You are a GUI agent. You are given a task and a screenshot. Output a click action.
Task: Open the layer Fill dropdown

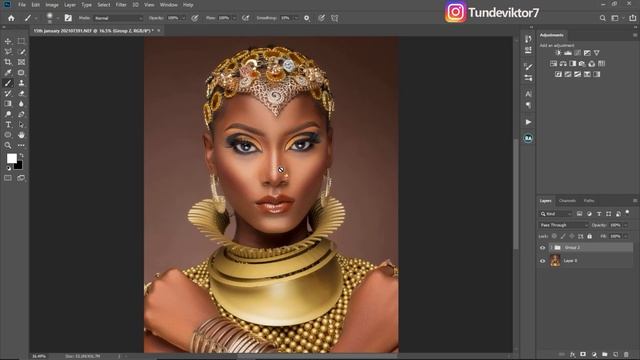click(625, 236)
